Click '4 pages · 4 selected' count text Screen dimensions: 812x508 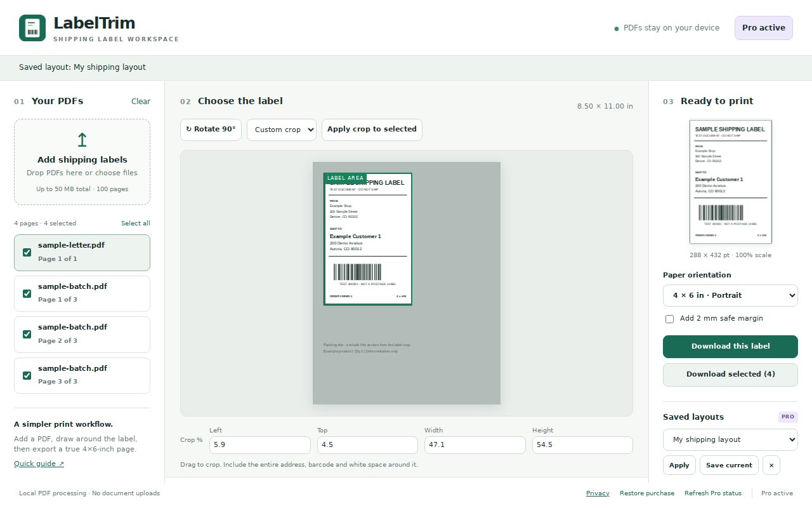point(45,224)
